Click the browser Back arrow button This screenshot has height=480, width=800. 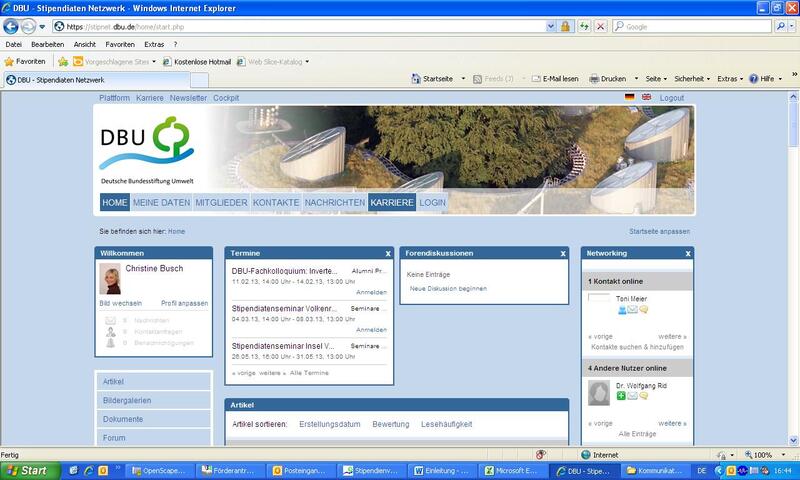coord(11,26)
